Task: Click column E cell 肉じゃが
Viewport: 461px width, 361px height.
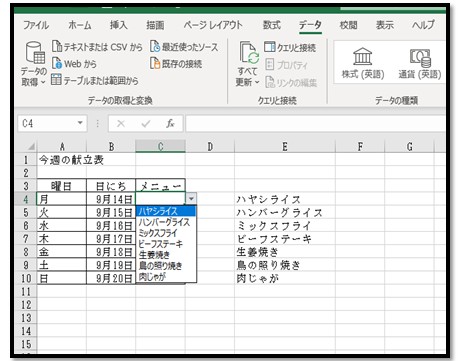Action: [285, 278]
